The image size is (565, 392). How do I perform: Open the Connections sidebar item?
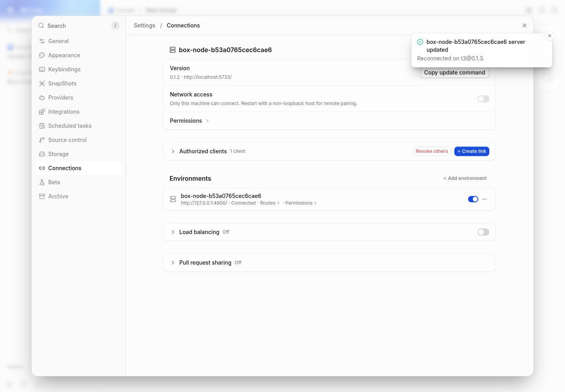(78, 168)
